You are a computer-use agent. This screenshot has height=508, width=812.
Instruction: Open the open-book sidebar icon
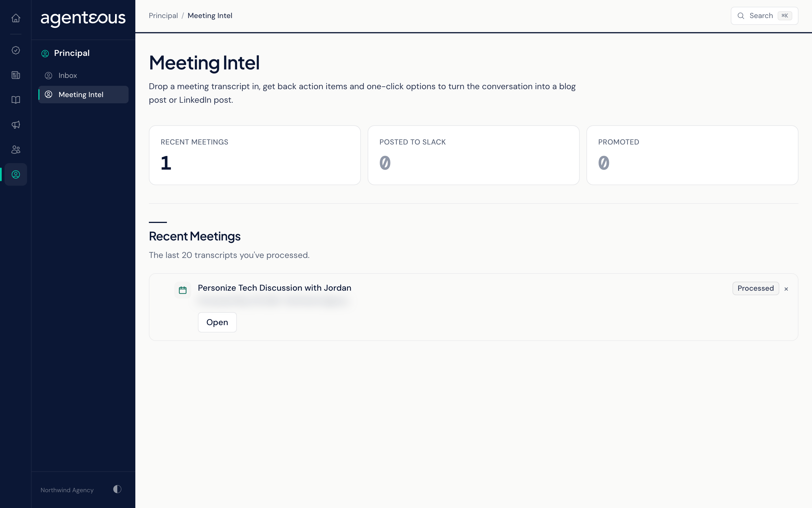tap(16, 100)
